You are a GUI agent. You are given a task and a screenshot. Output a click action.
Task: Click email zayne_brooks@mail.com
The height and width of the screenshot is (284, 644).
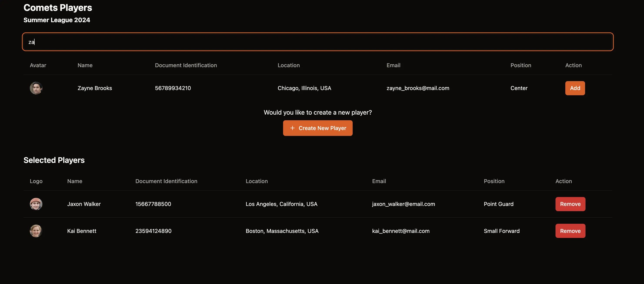pos(418,88)
